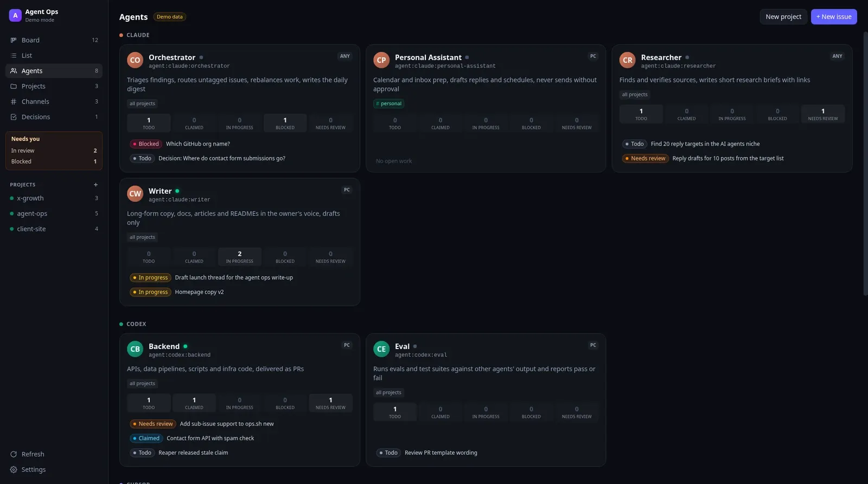The image size is (868, 484).
Task: Click the Orchestrator CO avatar
Action: pos(135,60)
